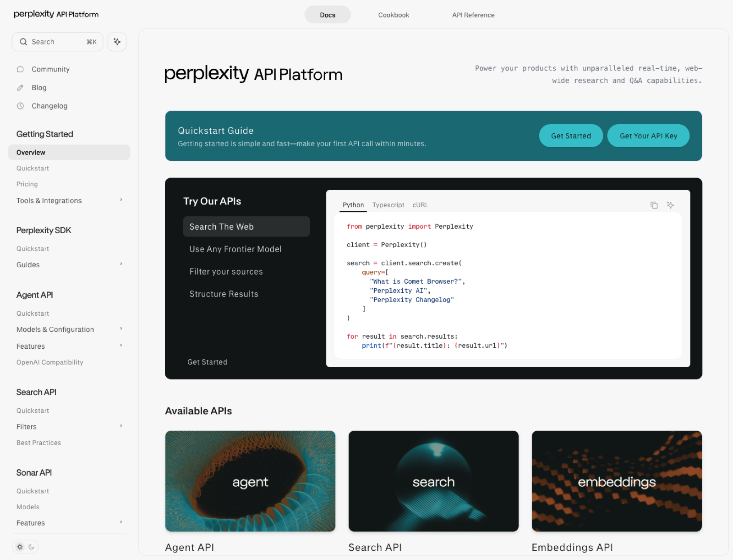Switch to dark mode via the moon icon

[31, 547]
